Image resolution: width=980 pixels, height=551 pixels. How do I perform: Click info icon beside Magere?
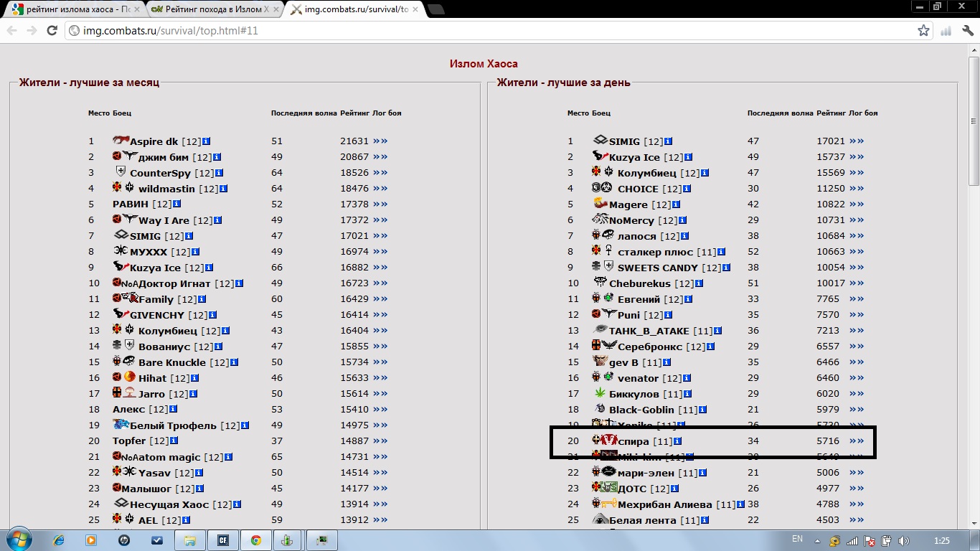pos(677,204)
